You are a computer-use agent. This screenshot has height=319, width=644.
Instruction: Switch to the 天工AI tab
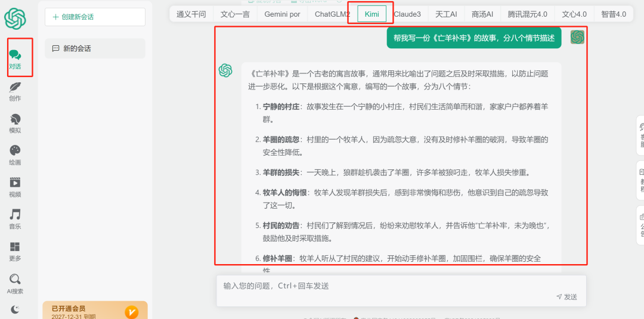click(x=446, y=14)
